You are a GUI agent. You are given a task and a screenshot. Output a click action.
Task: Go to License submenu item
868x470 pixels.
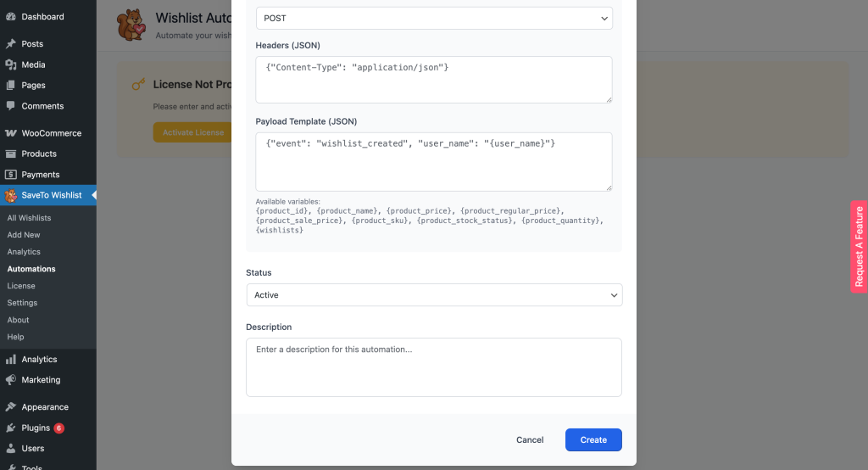(21, 286)
